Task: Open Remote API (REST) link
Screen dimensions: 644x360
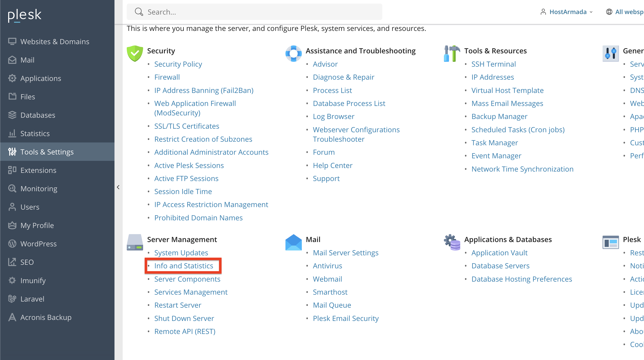Action: point(185,331)
